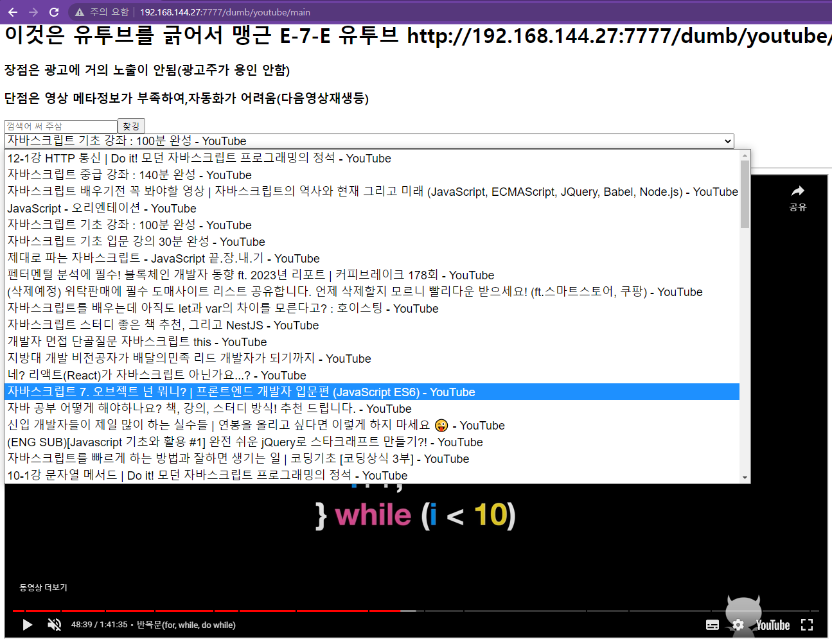Open player settings gear icon
This screenshot has height=644, width=832.
point(738,625)
